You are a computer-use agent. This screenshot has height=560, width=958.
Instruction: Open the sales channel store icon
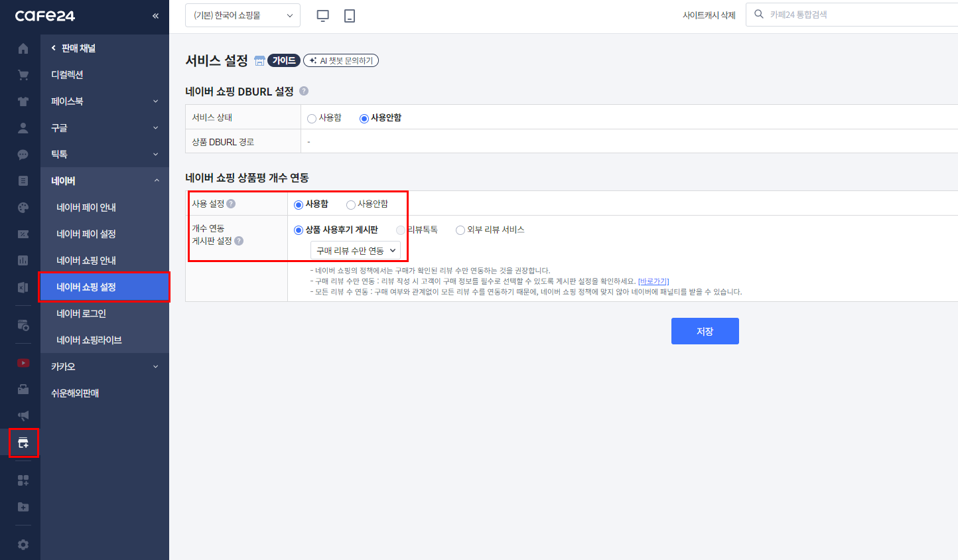point(23,443)
